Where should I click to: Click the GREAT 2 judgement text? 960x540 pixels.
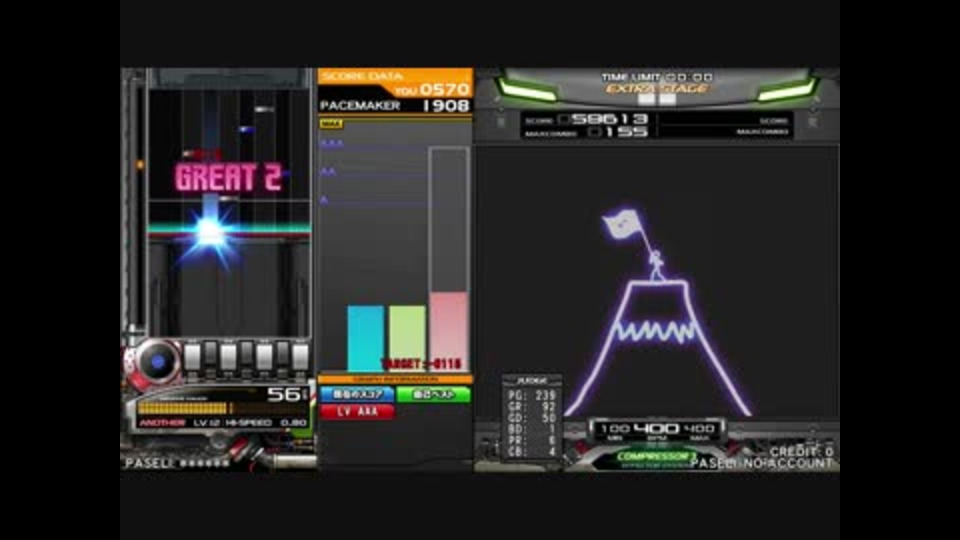228,178
